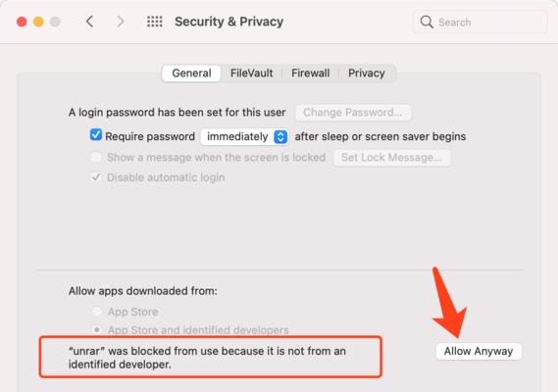Click the yellow minimize window button
Viewport: 558px width, 392px height.
tap(38, 22)
